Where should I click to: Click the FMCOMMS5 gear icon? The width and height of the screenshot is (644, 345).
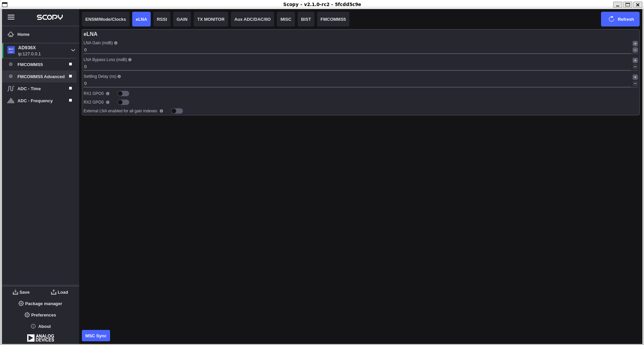tap(11, 64)
